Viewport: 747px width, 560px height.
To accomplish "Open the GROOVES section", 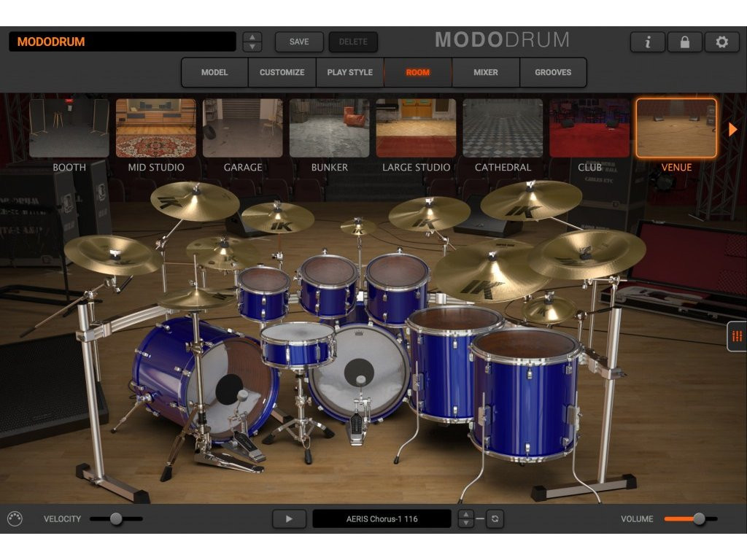I will coord(554,72).
